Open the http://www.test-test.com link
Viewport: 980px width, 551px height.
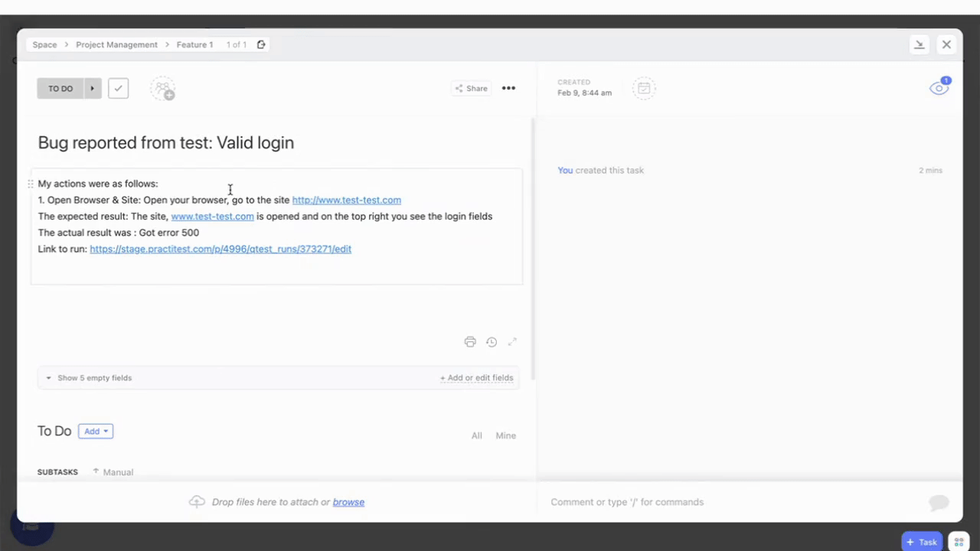click(x=347, y=200)
